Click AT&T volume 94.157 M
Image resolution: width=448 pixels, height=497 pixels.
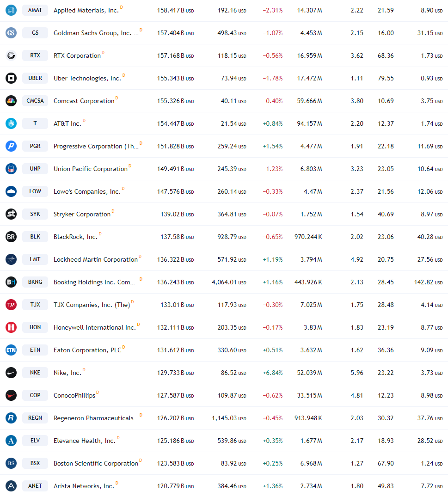309,123
